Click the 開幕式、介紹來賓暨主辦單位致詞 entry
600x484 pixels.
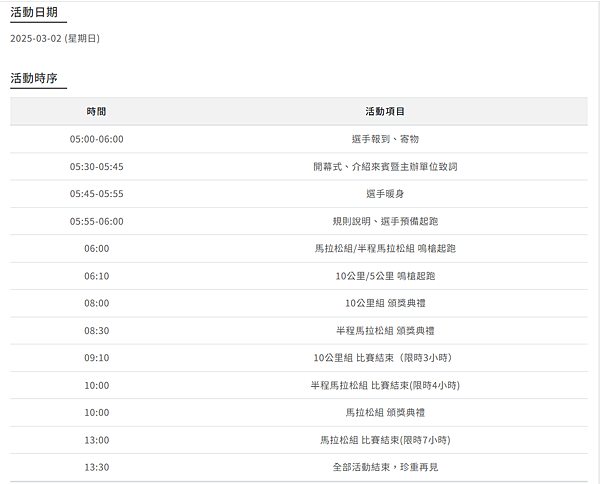coord(385,166)
